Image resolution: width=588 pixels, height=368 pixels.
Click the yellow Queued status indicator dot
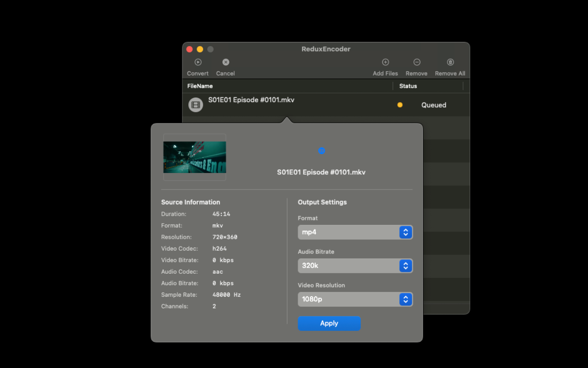click(x=400, y=104)
